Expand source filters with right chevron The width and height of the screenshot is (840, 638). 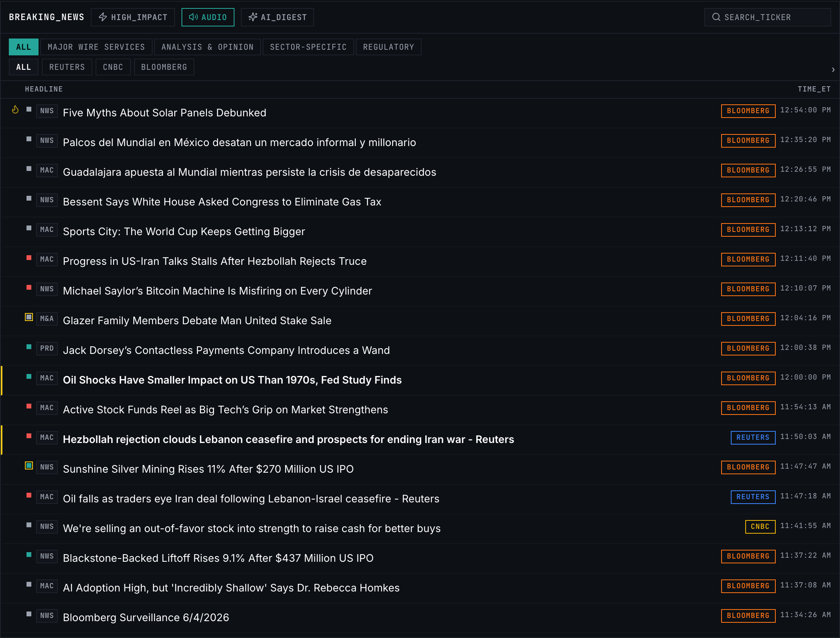[833, 70]
